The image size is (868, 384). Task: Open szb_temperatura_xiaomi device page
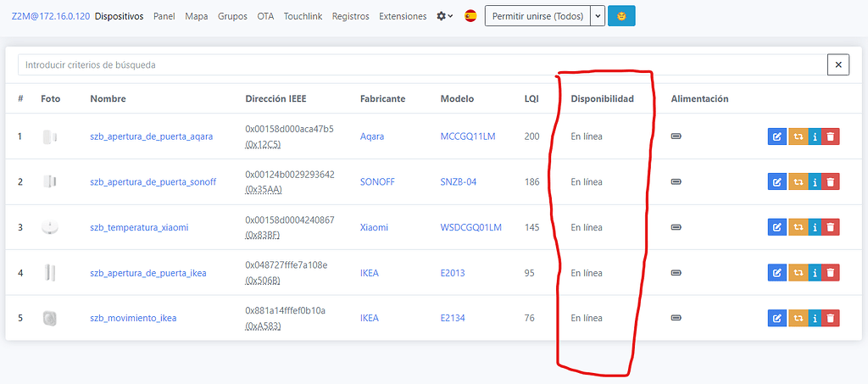pyautogui.click(x=139, y=227)
